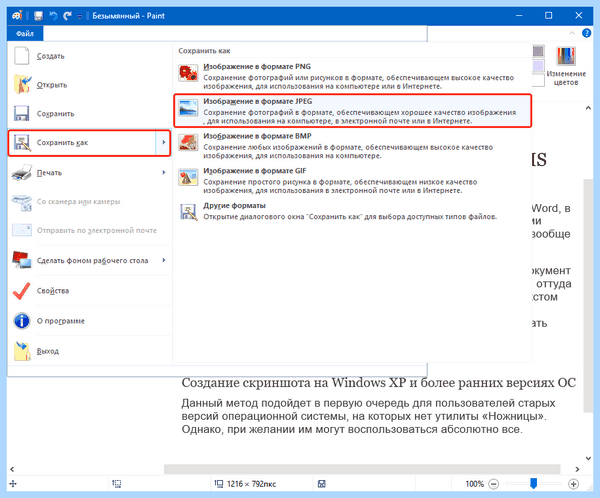Open the quick access toolbar customize dropdown
Screen dimensions: 600x498
point(80,16)
